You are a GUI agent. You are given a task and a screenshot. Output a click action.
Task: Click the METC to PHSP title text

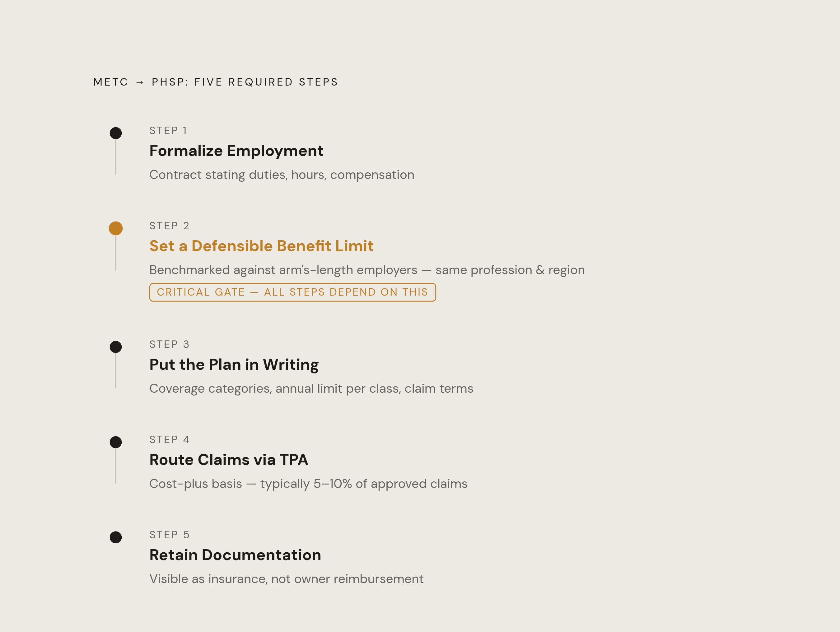click(x=216, y=82)
